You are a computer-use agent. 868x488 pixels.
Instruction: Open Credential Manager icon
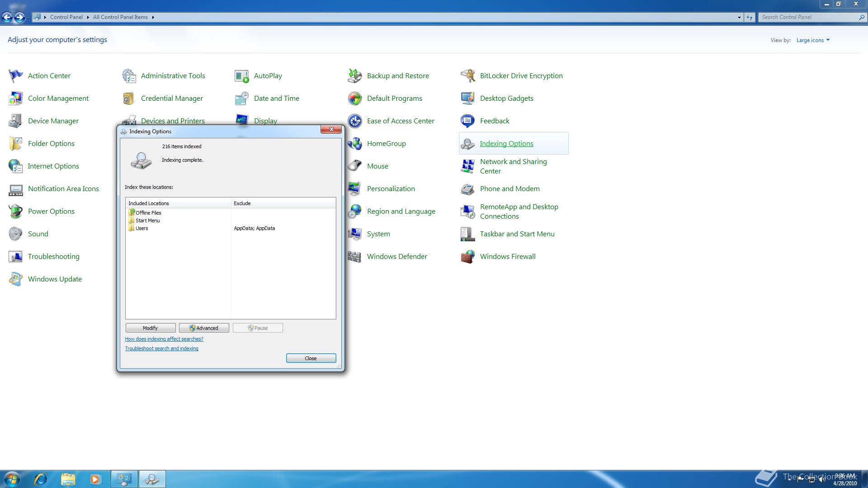pos(129,99)
